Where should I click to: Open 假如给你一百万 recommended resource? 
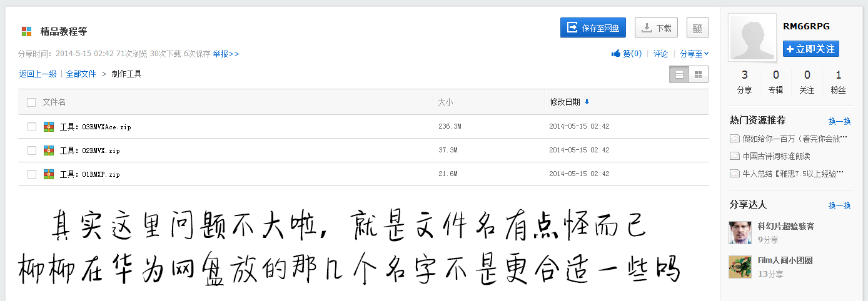[795, 139]
